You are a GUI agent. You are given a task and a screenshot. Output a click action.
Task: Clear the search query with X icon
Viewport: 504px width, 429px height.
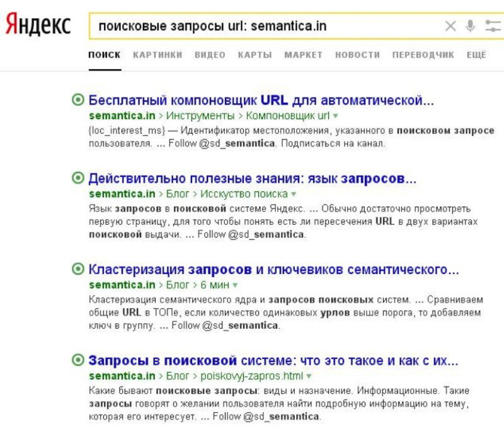click(x=450, y=26)
